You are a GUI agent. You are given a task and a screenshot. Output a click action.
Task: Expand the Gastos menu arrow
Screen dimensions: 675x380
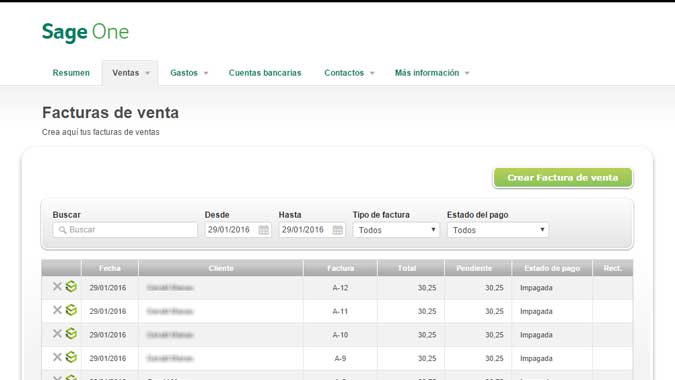coord(206,73)
